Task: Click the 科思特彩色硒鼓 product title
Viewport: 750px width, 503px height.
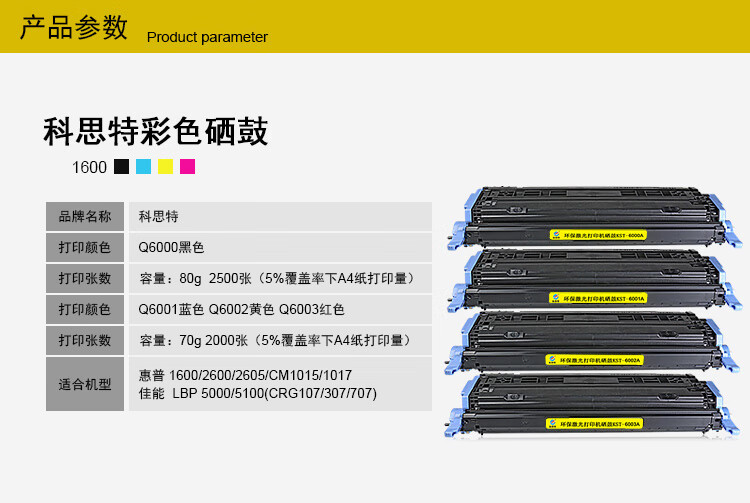Action: tap(155, 132)
